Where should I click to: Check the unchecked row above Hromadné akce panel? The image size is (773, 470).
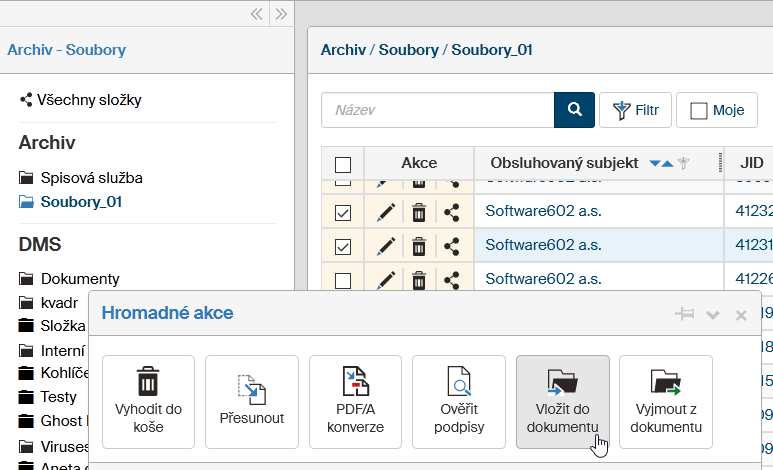click(x=343, y=280)
